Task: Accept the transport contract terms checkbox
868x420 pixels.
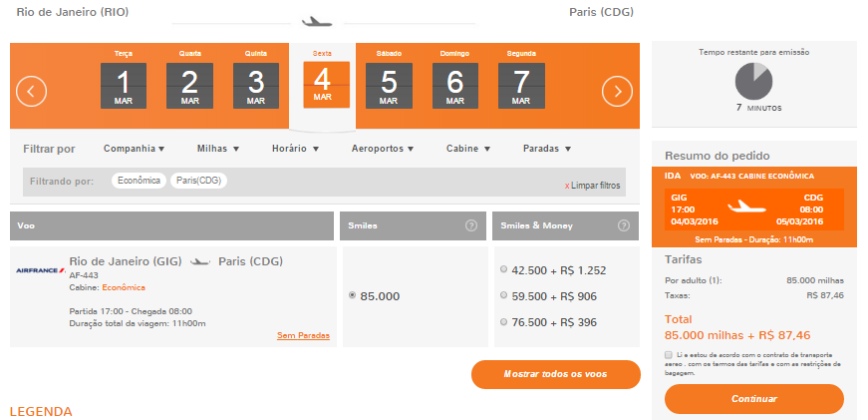Action: point(668,355)
